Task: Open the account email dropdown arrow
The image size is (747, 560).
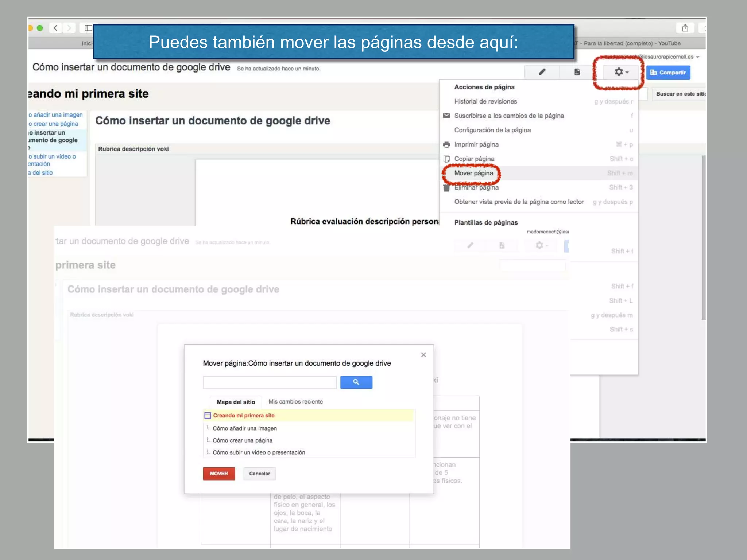Action: point(697,57)
